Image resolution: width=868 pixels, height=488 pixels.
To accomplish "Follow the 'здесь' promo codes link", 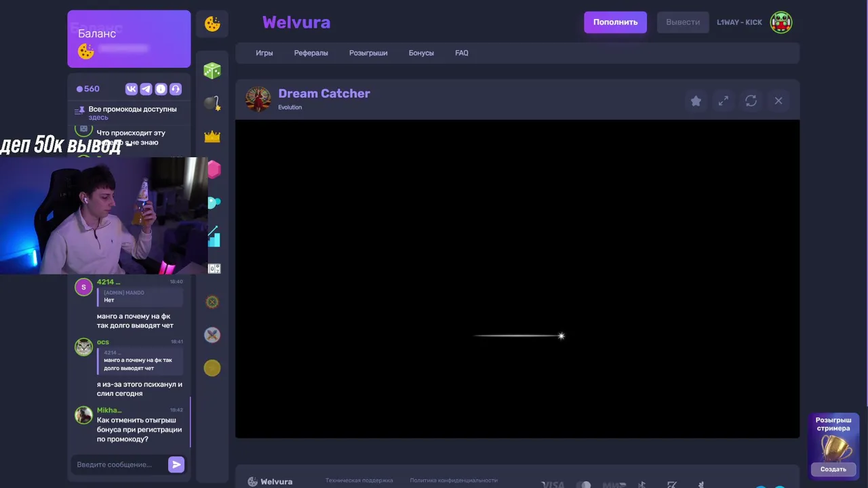I will point(98,117).
